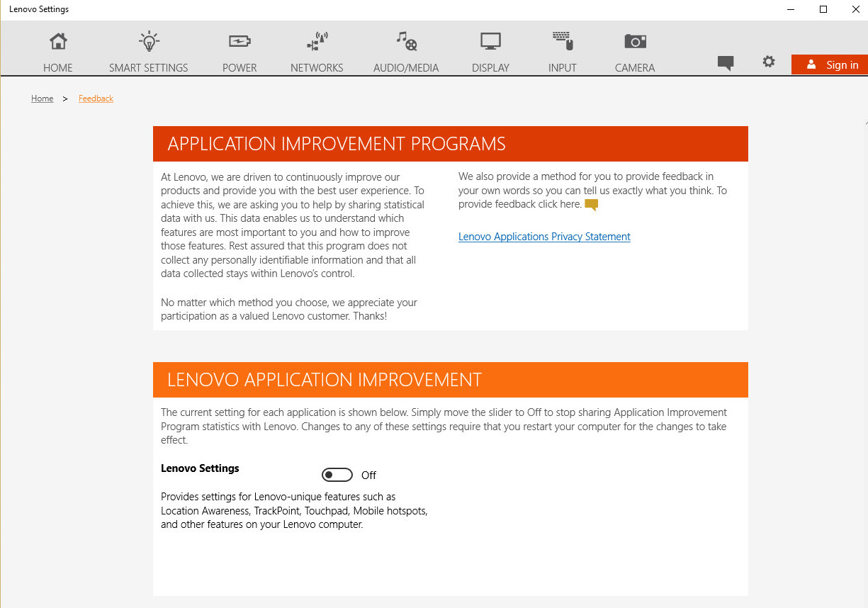The width and height of the screenshot is (868, 608).
Task: Open the Audio/Media music note icon
Action: [406, 41]
